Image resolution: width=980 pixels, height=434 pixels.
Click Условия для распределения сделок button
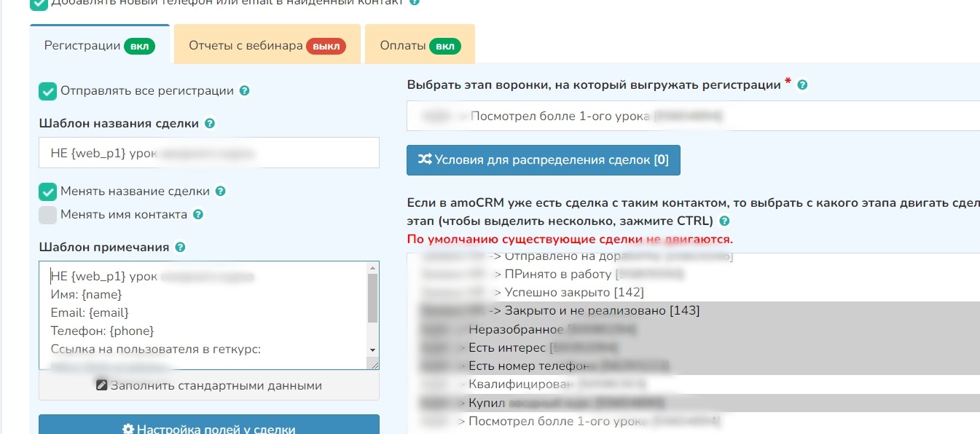[543, 160]
